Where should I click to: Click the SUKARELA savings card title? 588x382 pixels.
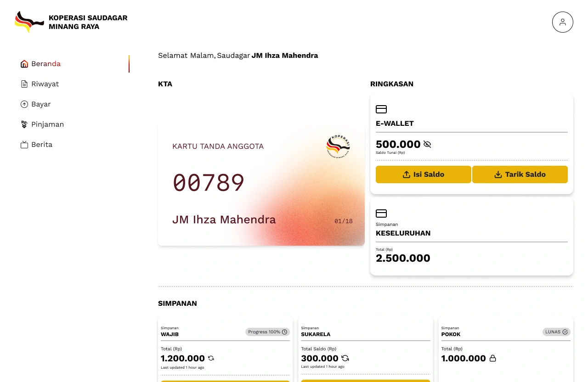point(316,334)
